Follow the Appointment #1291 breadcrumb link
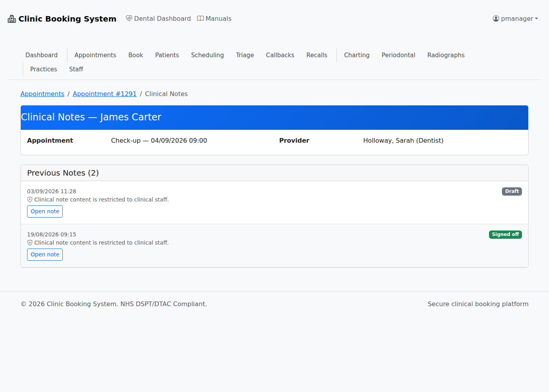 tap(105, 94)
